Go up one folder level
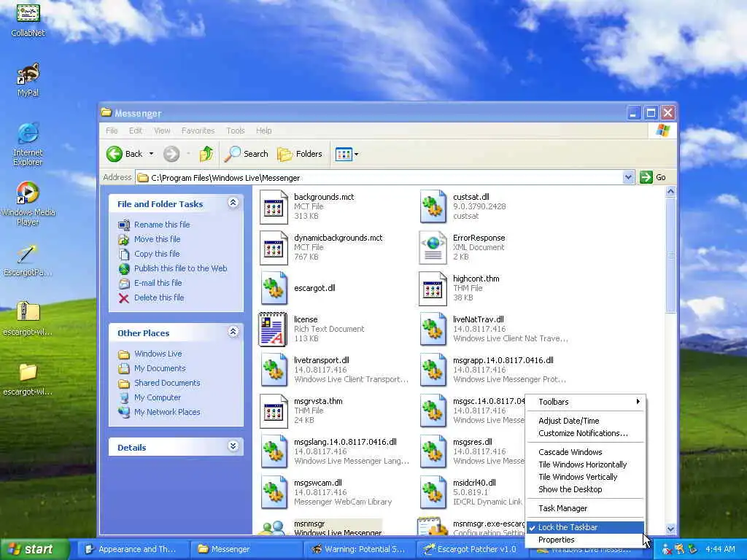Image resolution: width=747 pixels, height=560 pixels. click(206, 154)
